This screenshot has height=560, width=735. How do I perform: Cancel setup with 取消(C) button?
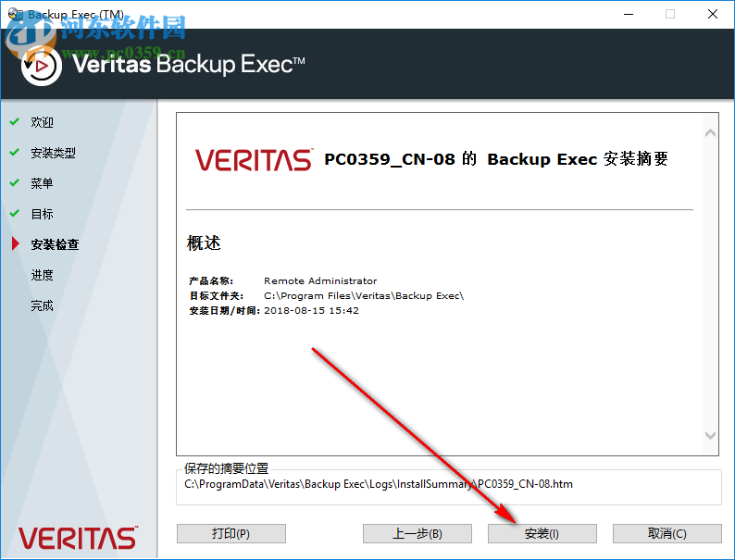coord(667,533)
